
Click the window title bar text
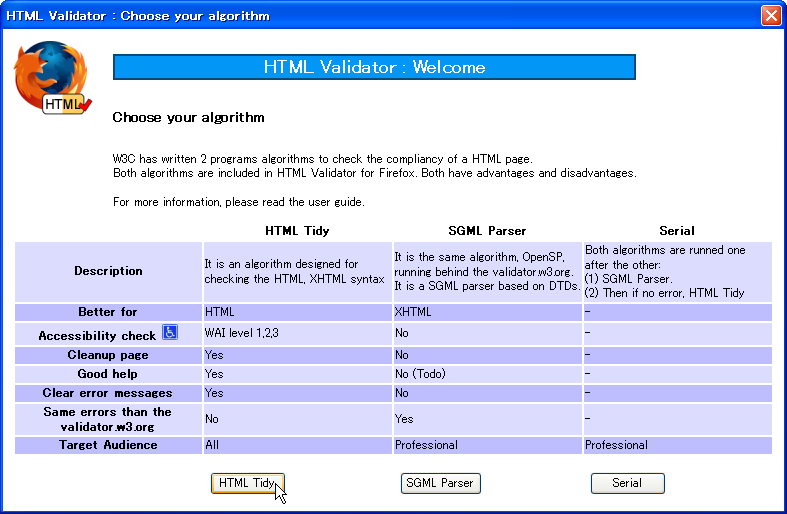click(x=138, y=16)
